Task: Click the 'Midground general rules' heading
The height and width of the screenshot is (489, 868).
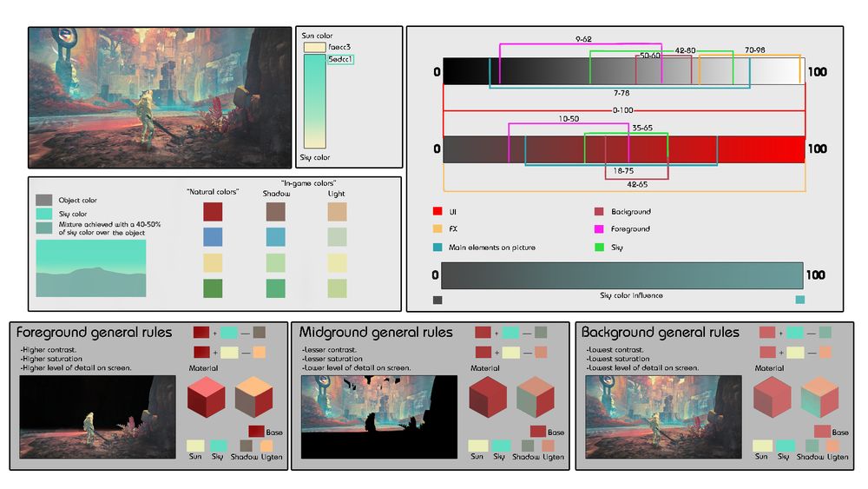Action: pos(376,333)
